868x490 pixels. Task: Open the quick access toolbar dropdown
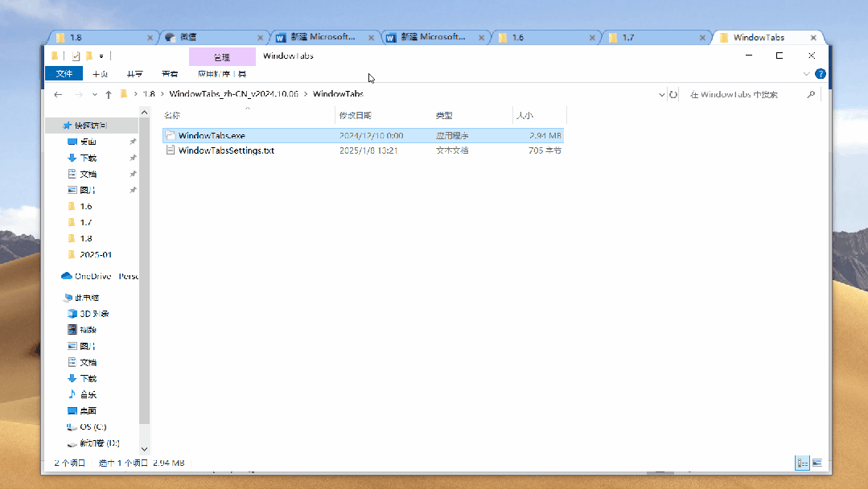[101, 56]
